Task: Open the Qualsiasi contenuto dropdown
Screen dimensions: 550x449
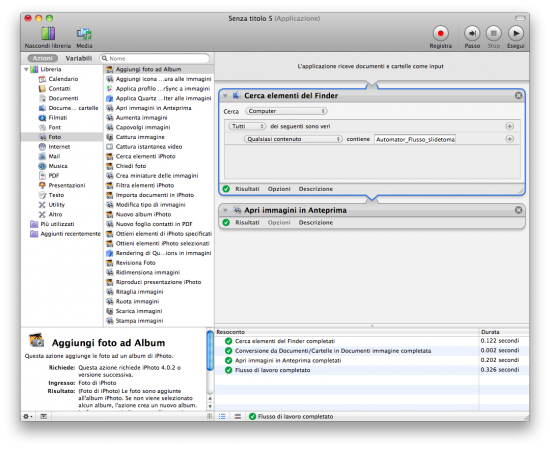Action: (293, 139)
